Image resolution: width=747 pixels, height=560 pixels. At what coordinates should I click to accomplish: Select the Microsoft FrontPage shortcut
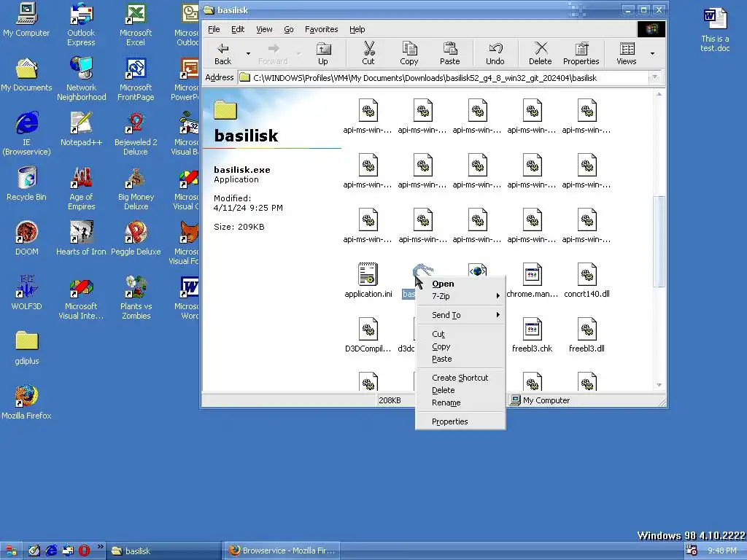[136, 79]
